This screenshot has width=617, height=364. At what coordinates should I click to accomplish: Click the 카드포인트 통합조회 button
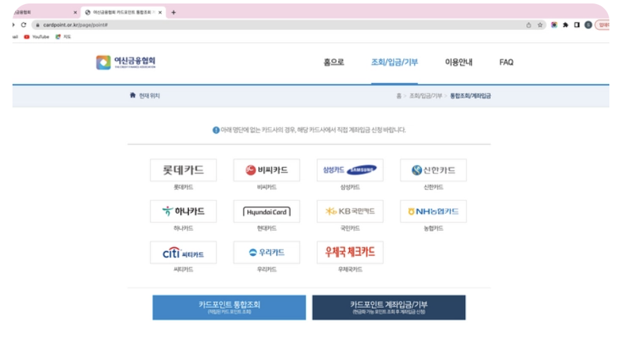(229, 307)
